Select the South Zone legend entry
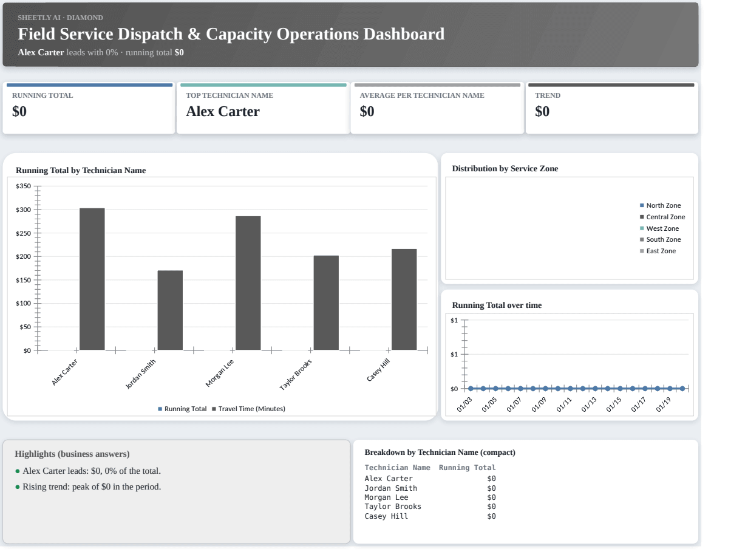745x560 pixels. point(661,239)
